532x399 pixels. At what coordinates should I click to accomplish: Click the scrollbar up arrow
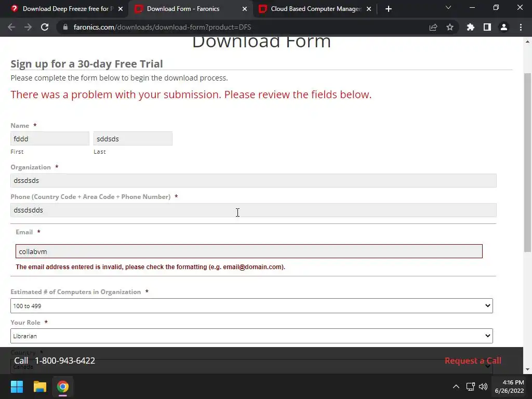pos(527,42)
